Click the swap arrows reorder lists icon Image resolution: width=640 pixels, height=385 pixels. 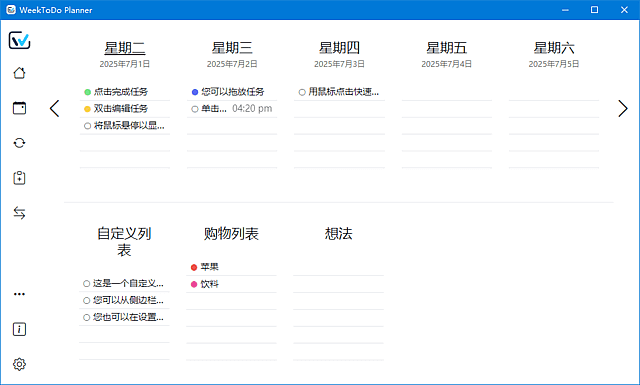(x=19, y=213)
